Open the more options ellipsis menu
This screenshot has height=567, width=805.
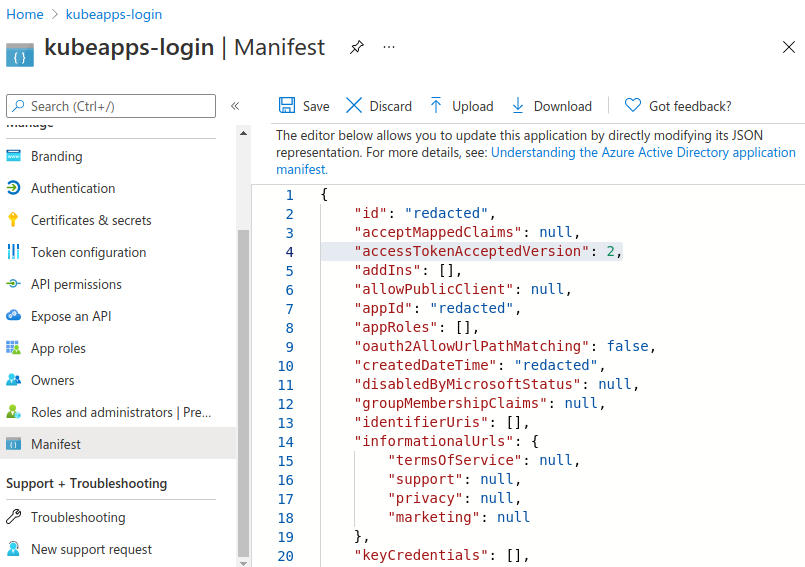(389, 47)
